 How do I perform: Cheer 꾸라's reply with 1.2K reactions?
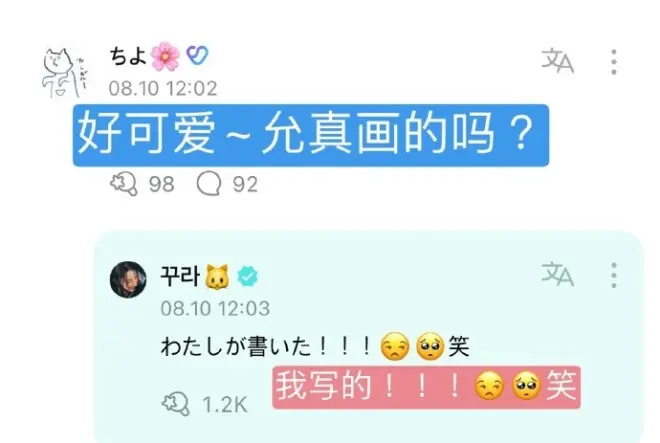176,404
